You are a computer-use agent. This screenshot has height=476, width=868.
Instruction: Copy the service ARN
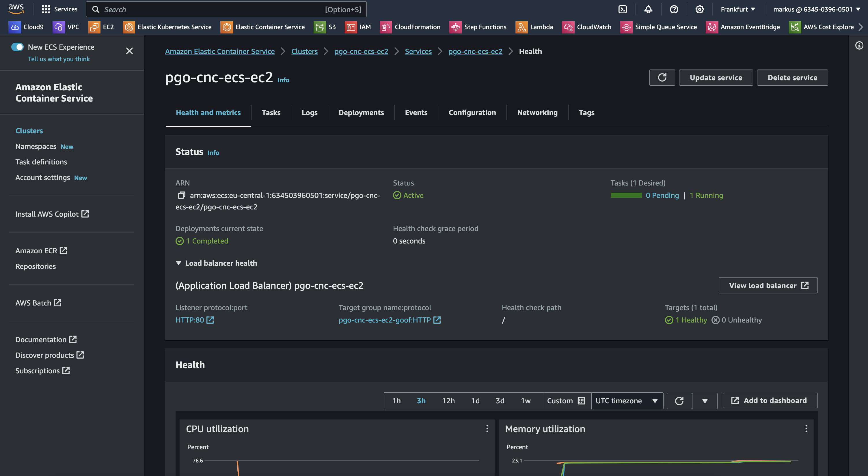tap(181, 195)
